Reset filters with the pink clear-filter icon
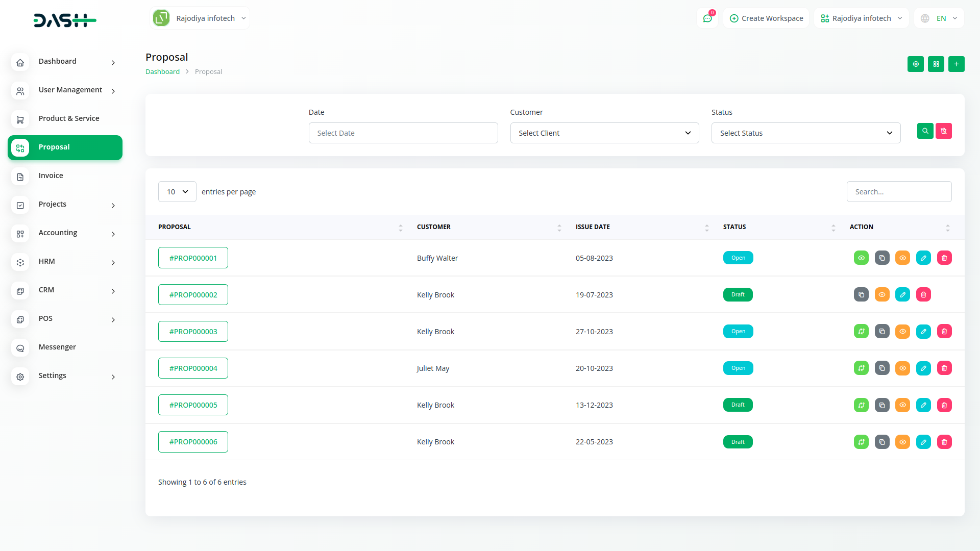 pyautogui.click(x=944, y=131)
